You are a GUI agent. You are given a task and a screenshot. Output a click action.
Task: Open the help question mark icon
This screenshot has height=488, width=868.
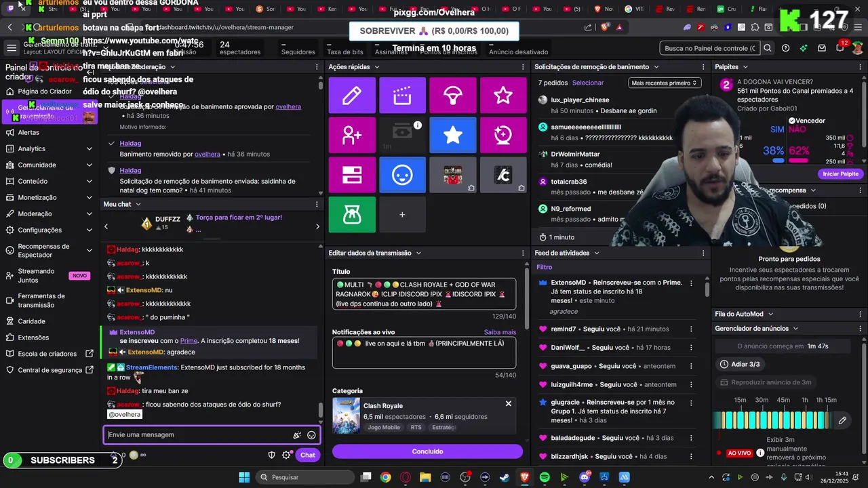coord(785,48)
